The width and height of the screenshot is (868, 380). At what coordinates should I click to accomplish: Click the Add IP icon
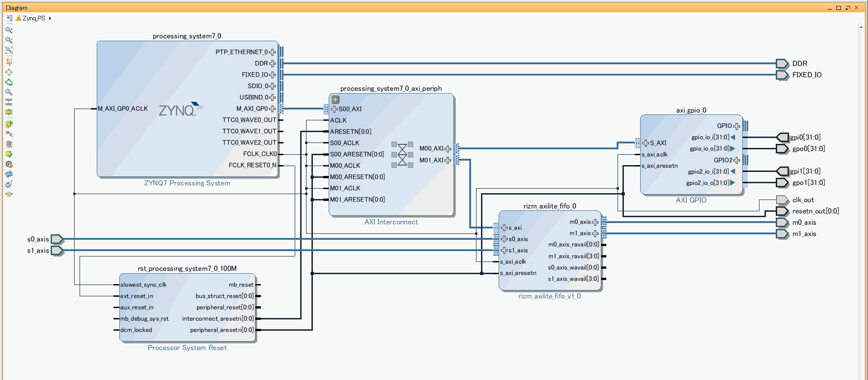(9, 123)
